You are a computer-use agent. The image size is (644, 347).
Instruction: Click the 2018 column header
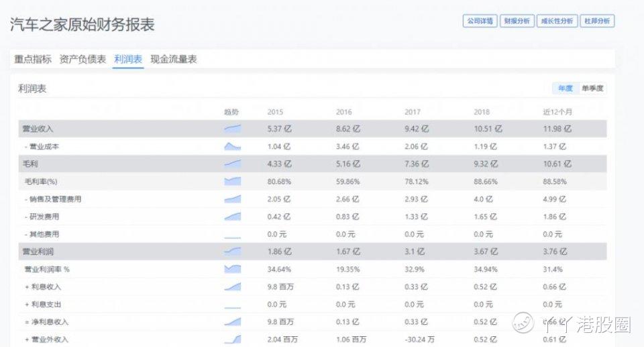click(482, 112)
